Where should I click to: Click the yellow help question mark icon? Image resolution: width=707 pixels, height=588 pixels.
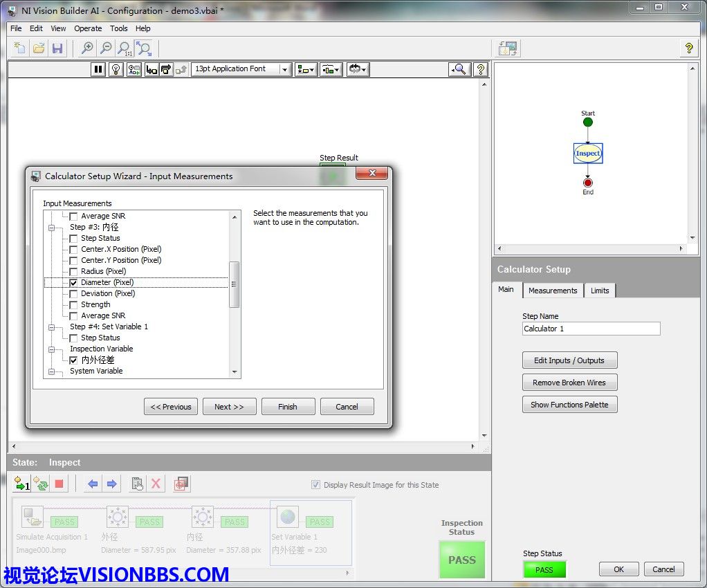click(x=688, y=48)
